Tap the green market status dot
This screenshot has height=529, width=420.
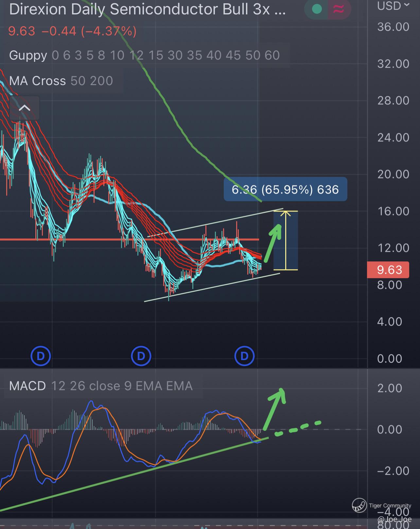tap(317, 9)
